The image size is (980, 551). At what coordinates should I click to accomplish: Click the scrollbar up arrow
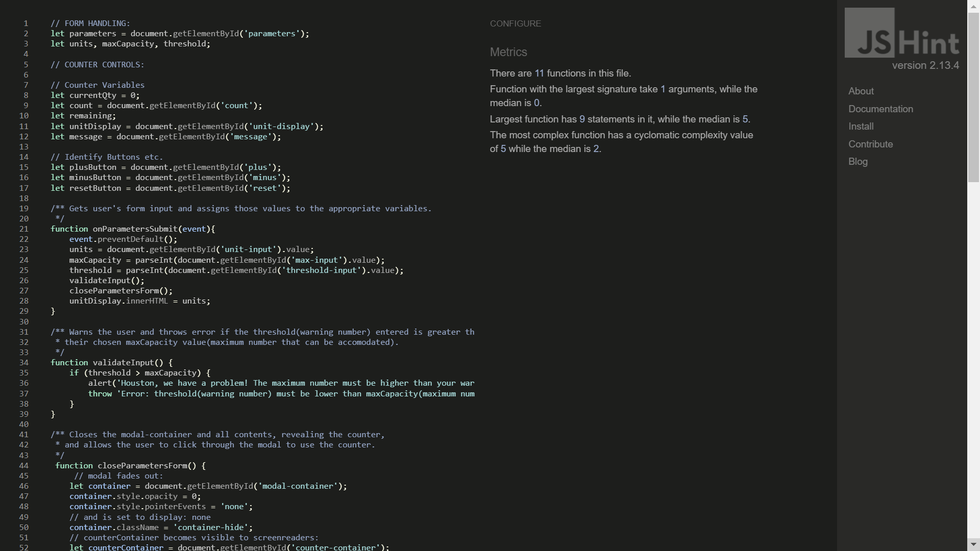click(973, 5)
